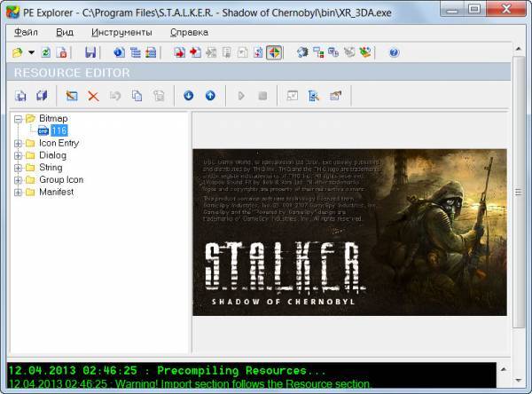Click the chart-window icon after Stop button
This screenshot has height=394, width=532.
point(292,96)
